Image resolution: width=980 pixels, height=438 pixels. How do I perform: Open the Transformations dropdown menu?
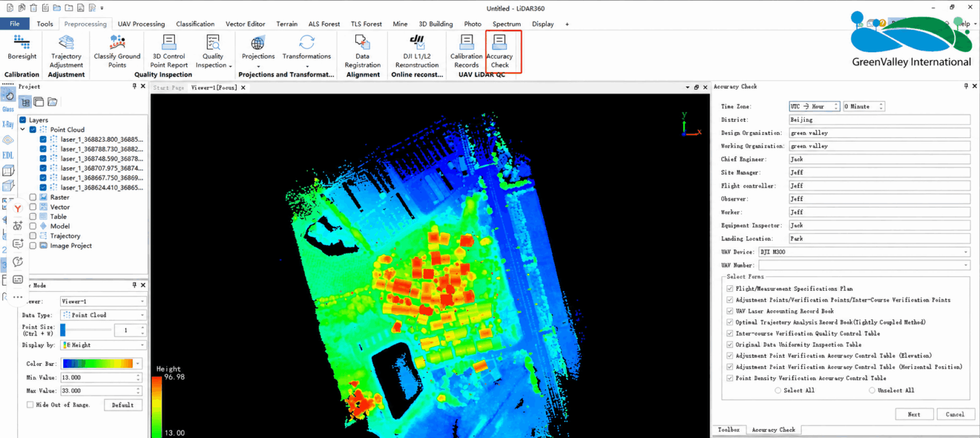(x=306, y=66)
